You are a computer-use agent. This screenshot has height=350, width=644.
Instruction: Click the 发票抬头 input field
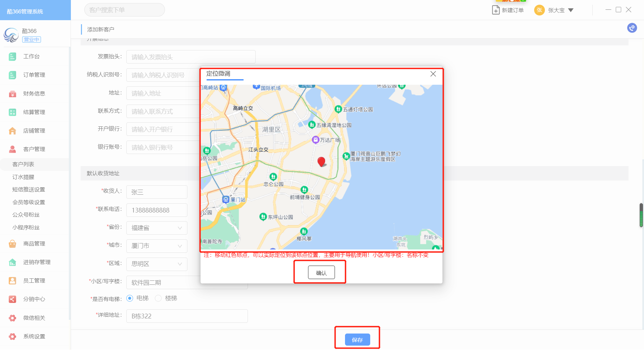pos(190,57)
